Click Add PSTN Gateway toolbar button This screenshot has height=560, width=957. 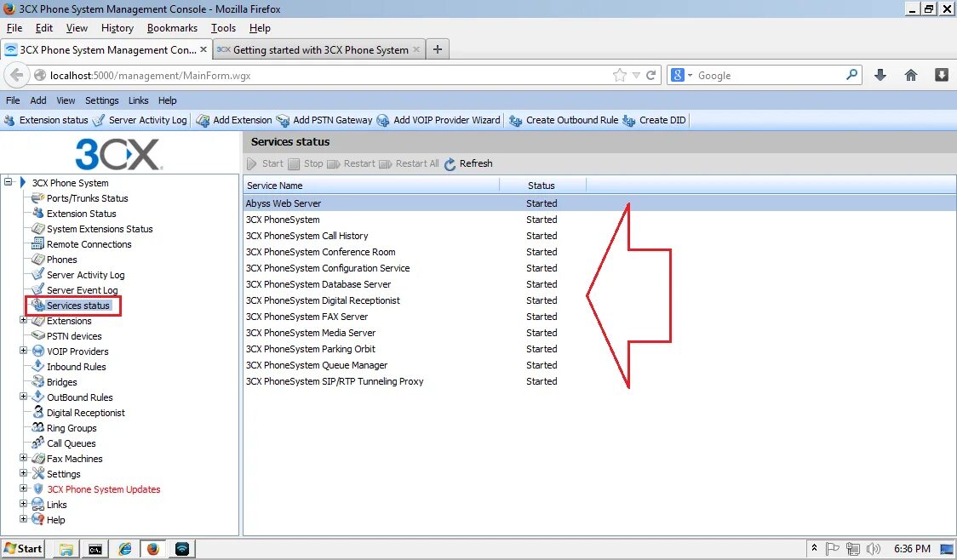tap(324, 120)
